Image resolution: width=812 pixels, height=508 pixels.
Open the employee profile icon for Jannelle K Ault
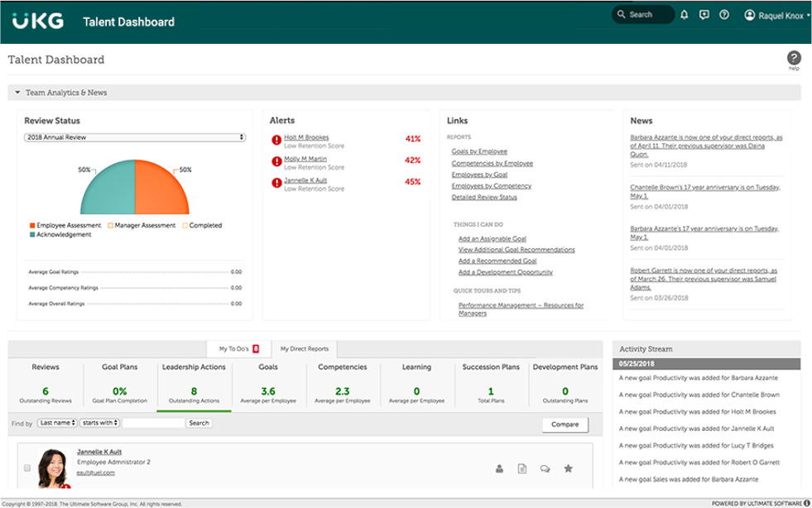click(500, 468)
